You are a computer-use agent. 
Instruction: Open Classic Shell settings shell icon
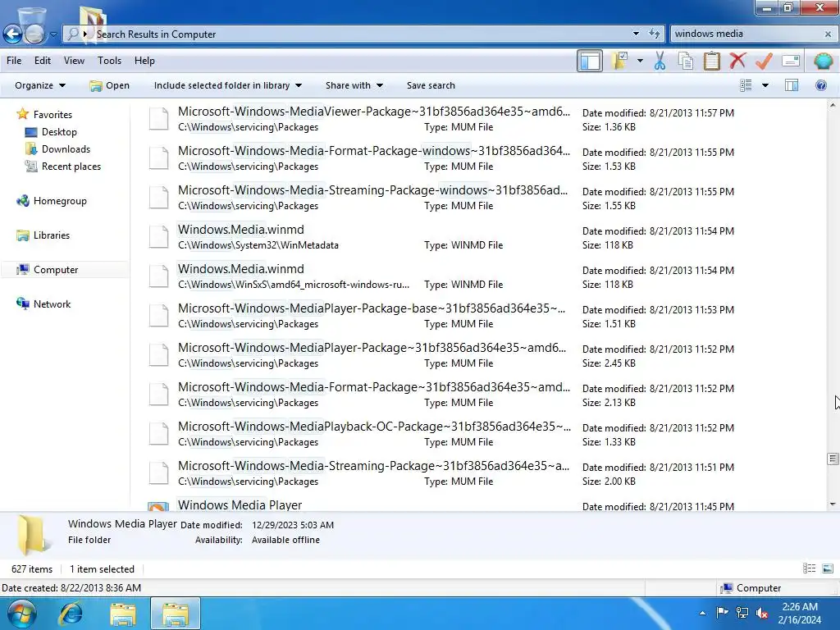coord(823,61)
